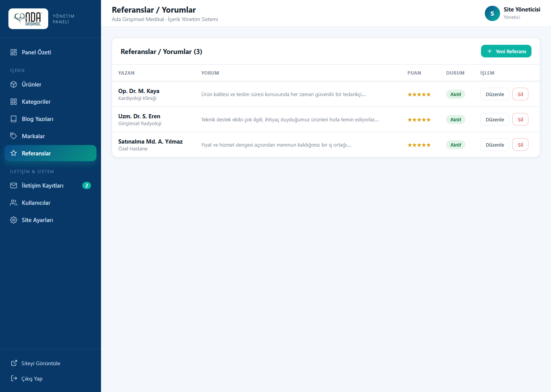The width and height of the screenshot is (551, 392).
Task: Open İletişim Kayıtları from the sidebar
Action: pos(51,186)
